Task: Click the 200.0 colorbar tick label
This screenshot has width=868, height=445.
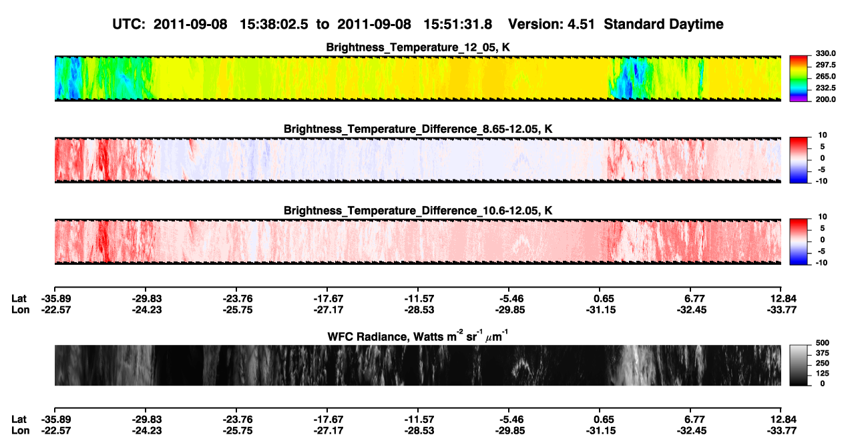Action: click(x=826, y=99)
